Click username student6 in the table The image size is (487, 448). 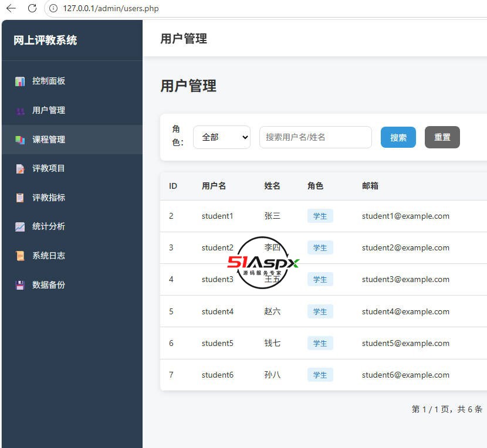[218, 375]
